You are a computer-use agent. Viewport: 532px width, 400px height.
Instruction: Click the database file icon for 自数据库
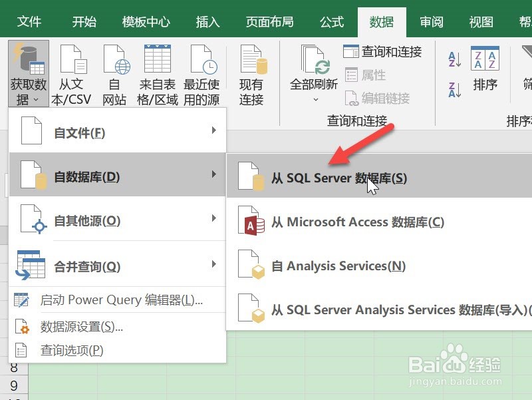(33, 174)
